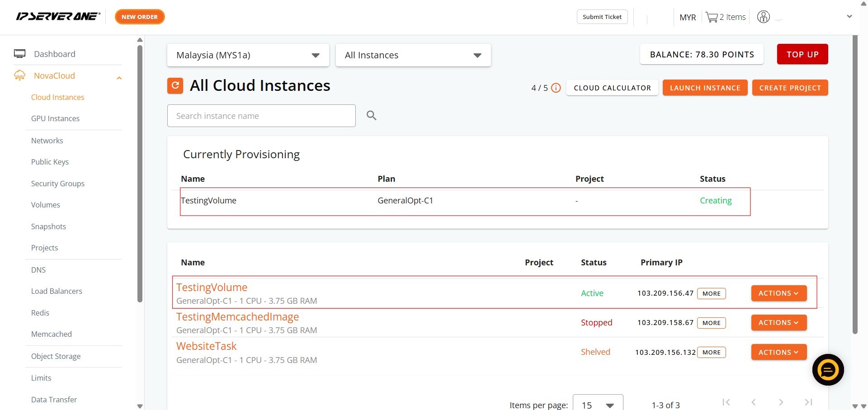Click the instance limit info icon
Screen dimensions: 868x410
(x=556, y=88)
